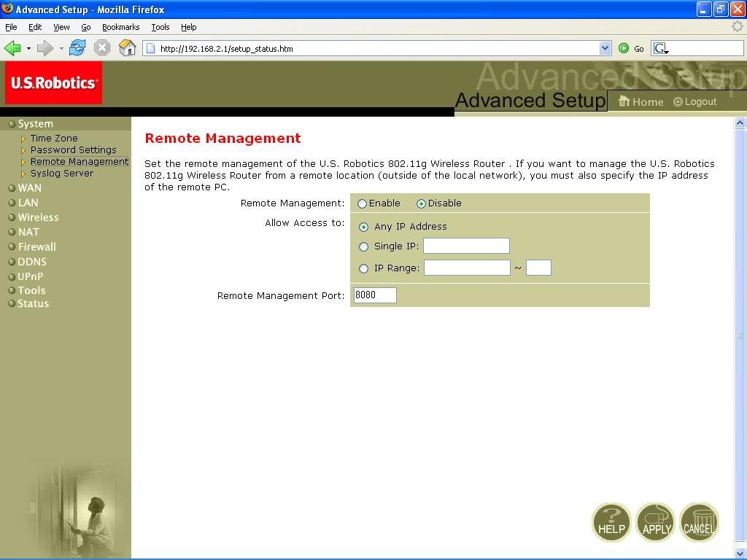Open the Bookmarks menu
Viewport: 747px width, 560px height.
[x=120, y=27]
